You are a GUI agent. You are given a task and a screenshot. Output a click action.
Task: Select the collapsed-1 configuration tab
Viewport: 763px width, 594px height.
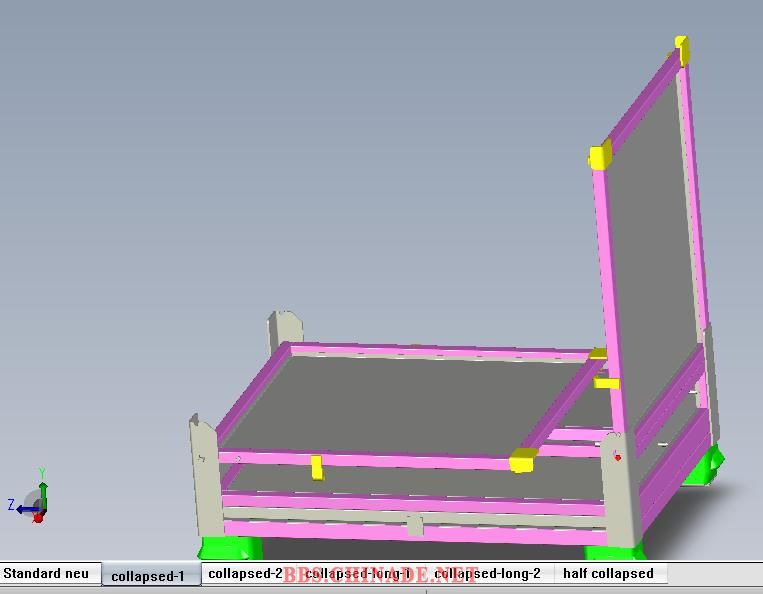[x=148, y=575]
